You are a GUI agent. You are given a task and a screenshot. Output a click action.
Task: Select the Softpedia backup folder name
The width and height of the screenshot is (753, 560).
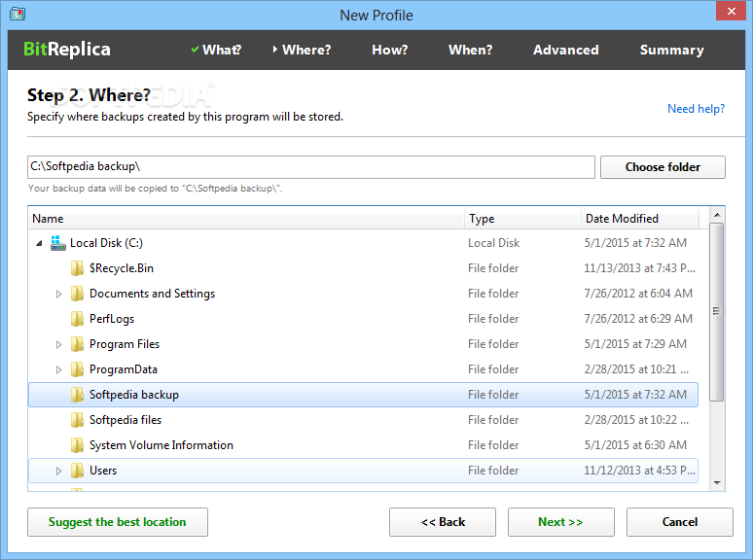134,395
